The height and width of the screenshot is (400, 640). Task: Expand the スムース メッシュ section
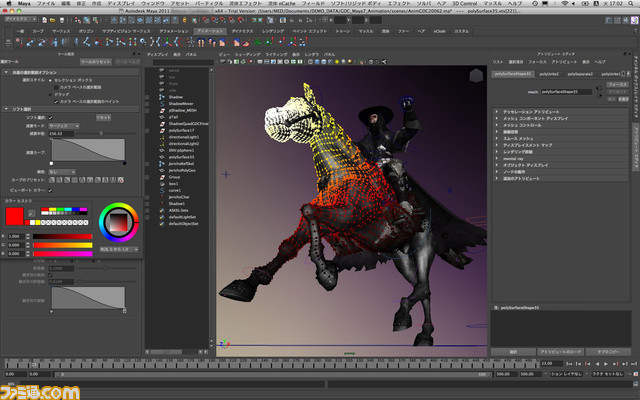click(497, 138)
